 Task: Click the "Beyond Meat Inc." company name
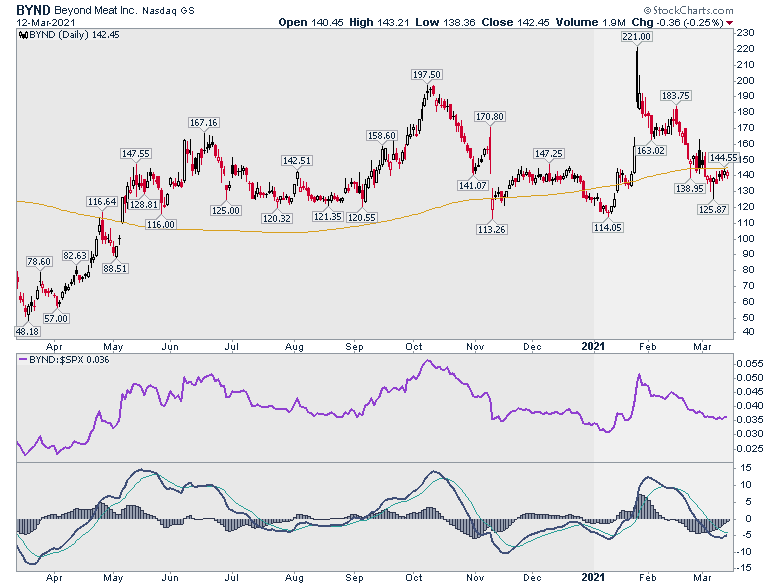(95, 10)
